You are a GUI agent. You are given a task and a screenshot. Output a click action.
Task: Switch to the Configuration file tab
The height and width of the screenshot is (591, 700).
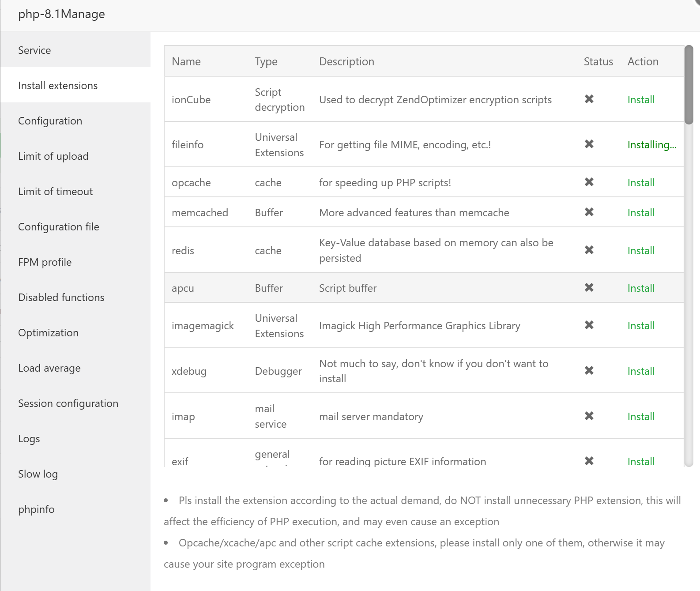(x=59, y=227)
